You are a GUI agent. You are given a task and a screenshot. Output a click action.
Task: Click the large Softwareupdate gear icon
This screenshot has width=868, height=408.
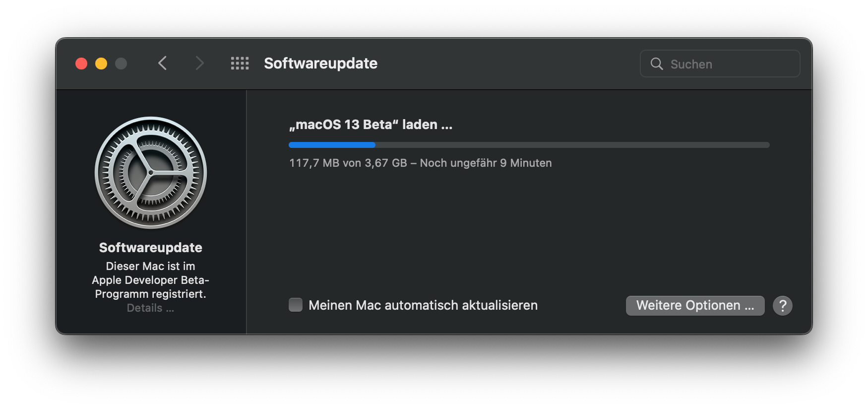pyautogui.click(x=151, y=173)
